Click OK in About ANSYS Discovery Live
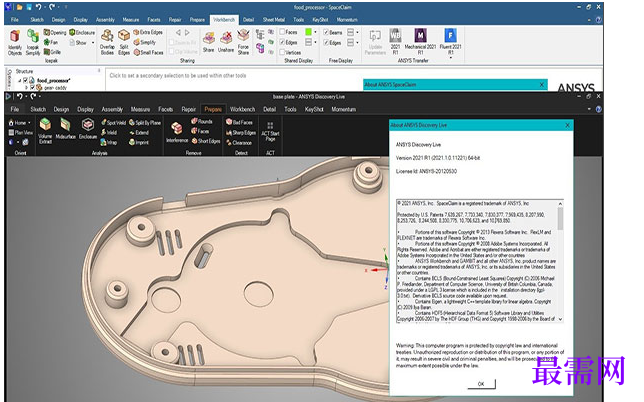Viewport: 644px width, 402px height. click(x=481, y=384)
